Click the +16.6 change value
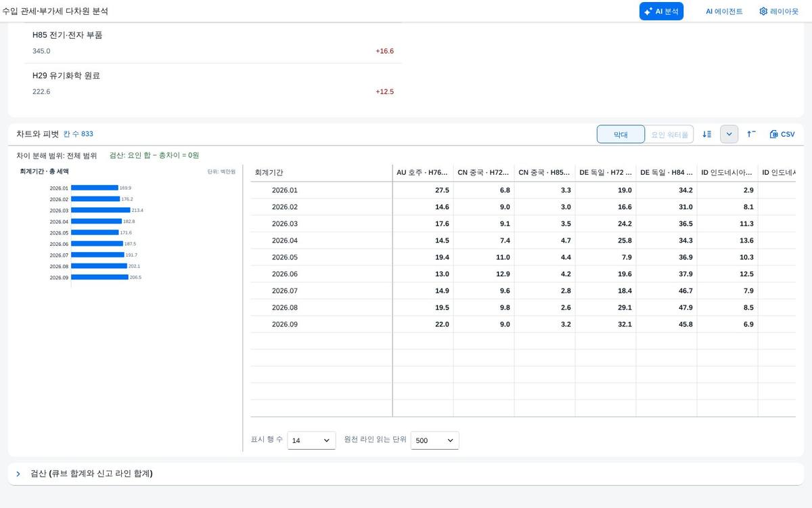Screen dimensions: 812x508 pyautogui.click(x=384, y=51)
